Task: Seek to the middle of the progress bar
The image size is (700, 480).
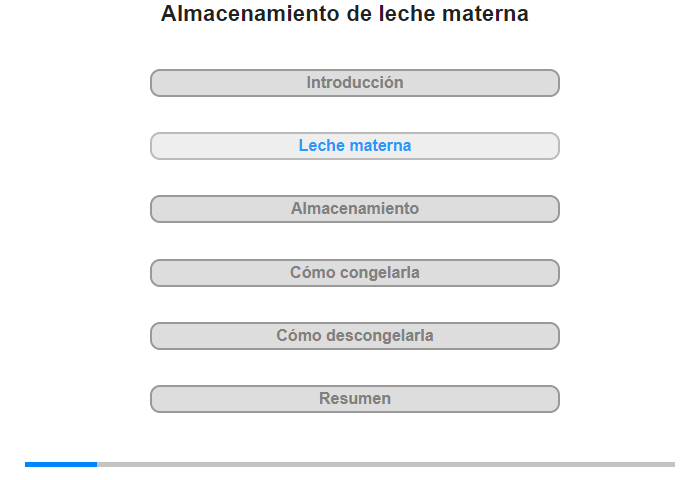Action: point(350,464)
